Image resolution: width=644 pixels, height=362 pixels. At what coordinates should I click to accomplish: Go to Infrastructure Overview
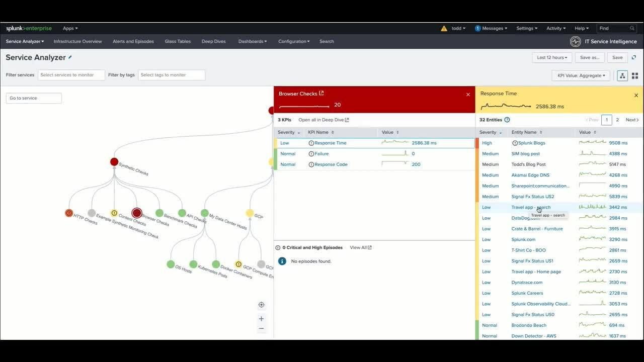coord(77,41)
